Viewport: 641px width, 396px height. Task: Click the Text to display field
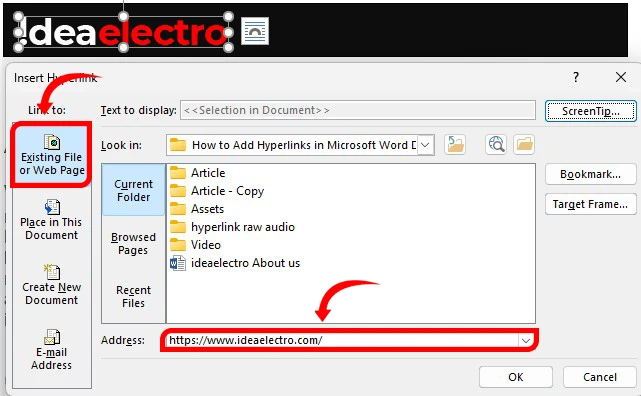pyautogui.click(x=358, y=110)
